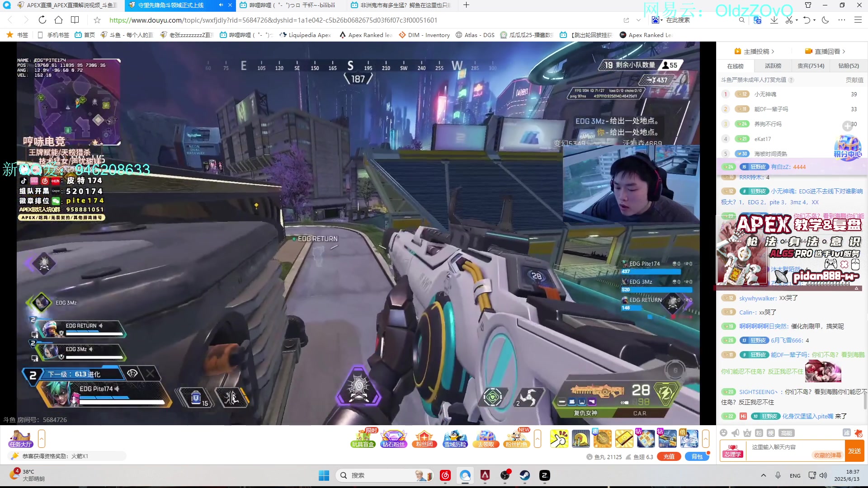Switch to the 贵宾(7514) tab

pos(811,66)
